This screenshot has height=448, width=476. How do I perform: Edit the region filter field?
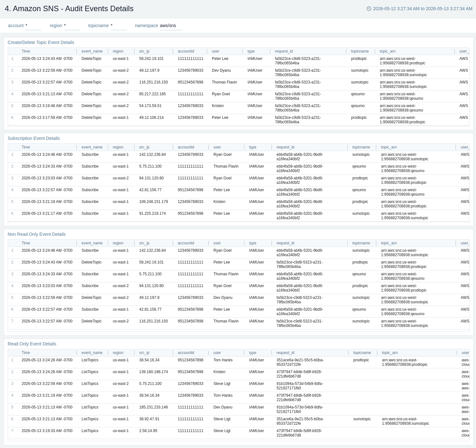click(x=72, y=26)
